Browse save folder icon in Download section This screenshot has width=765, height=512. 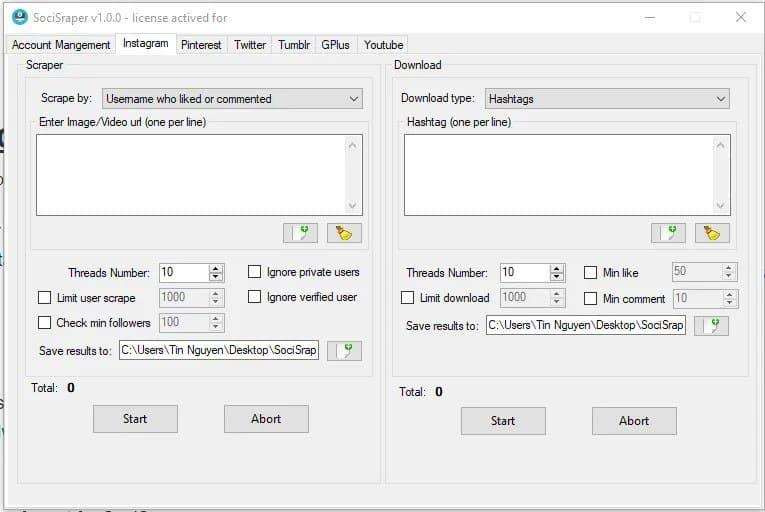tap(711, 326)
